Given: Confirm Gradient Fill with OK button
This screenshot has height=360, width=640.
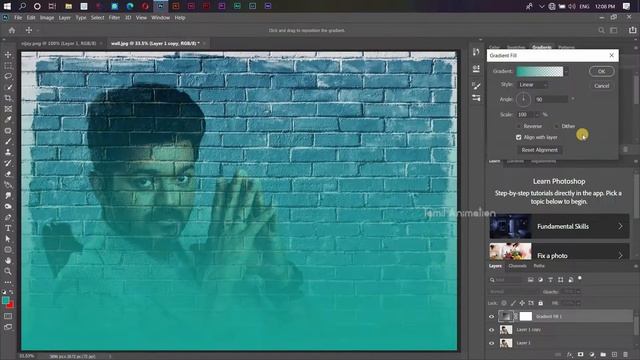Looking at the screenshot, I should (x=602, y=71).
